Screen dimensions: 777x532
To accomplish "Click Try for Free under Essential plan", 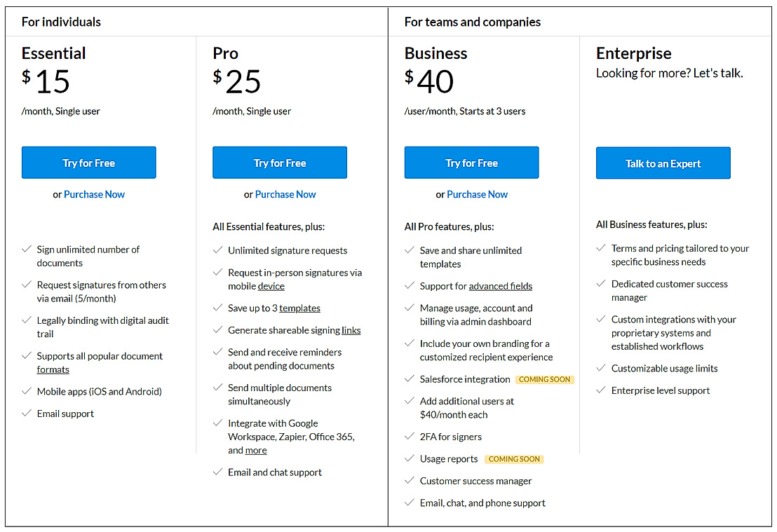I will pos(88,163).
